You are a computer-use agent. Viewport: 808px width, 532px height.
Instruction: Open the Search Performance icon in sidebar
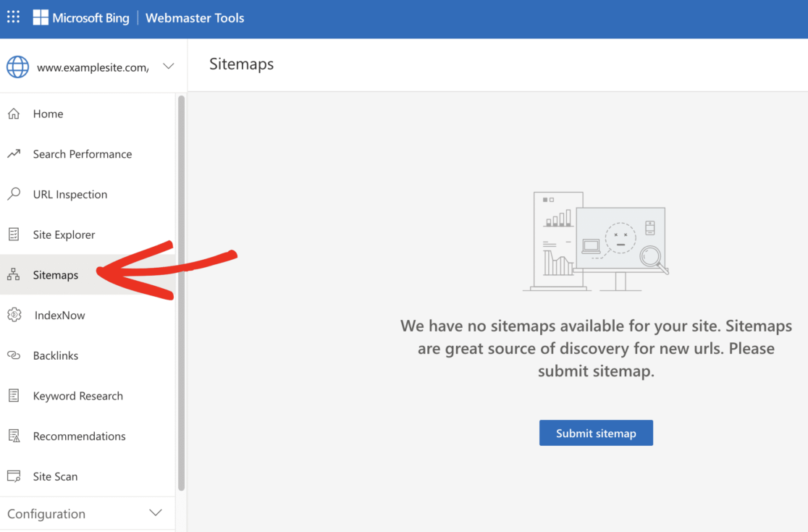[16, 153]
